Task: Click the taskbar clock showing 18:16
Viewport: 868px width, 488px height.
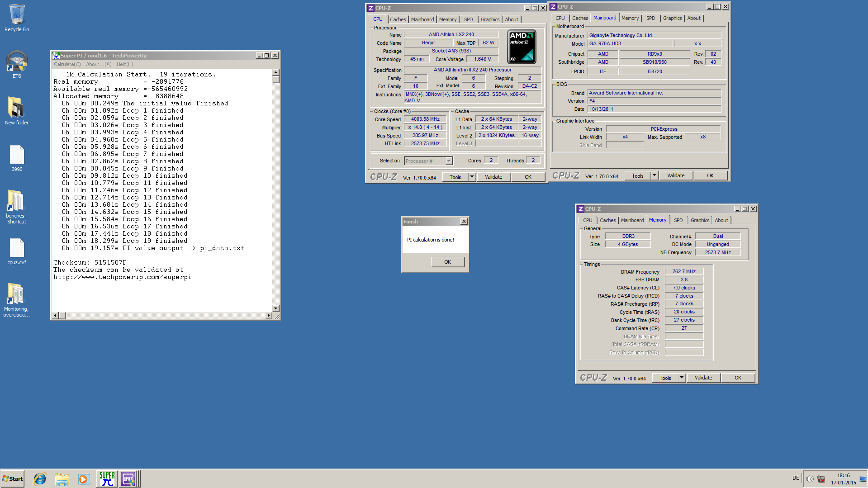Action: click(x=843, y=479)
